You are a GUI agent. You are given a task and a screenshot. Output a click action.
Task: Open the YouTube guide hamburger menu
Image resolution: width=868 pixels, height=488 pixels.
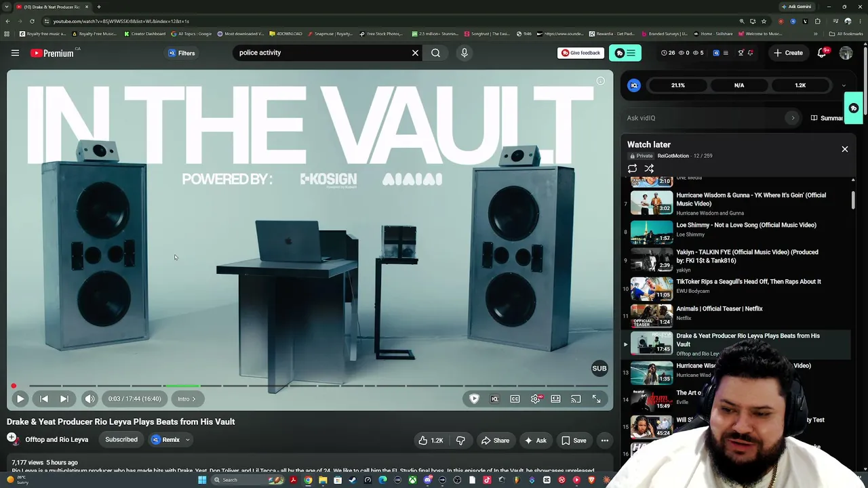(x=15, y=53)
